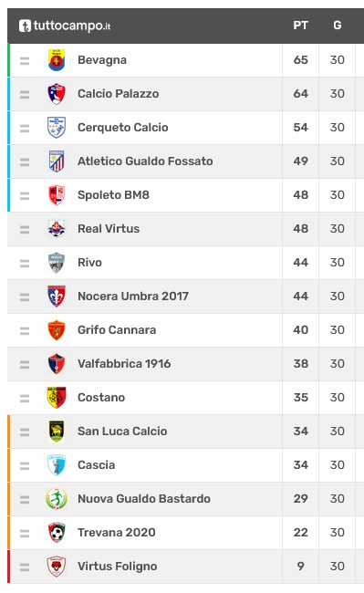Click the equals icon next to Spoleto BM8
The height and width of the screenshot is (593, 364).
(x=25, y=195)
